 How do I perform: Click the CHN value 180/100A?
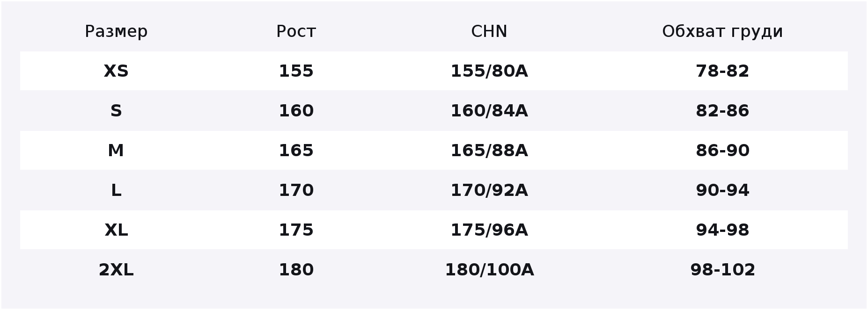coord(489,270)
